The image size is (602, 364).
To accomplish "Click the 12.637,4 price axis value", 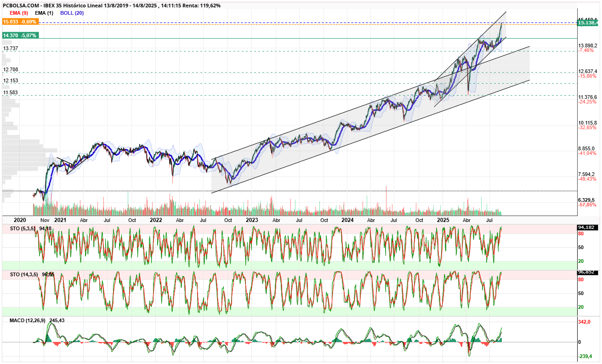I will pos(588,71).
